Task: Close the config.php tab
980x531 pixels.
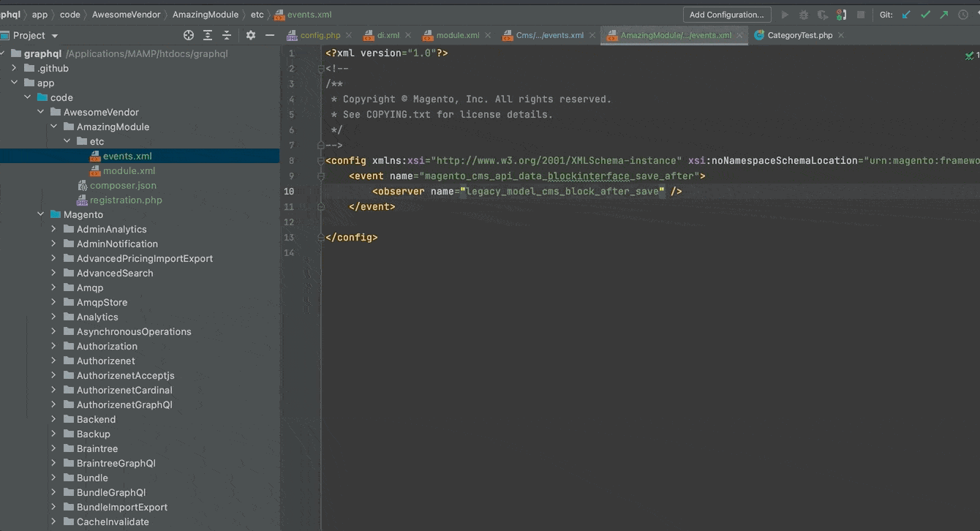Action: [348, 35]
